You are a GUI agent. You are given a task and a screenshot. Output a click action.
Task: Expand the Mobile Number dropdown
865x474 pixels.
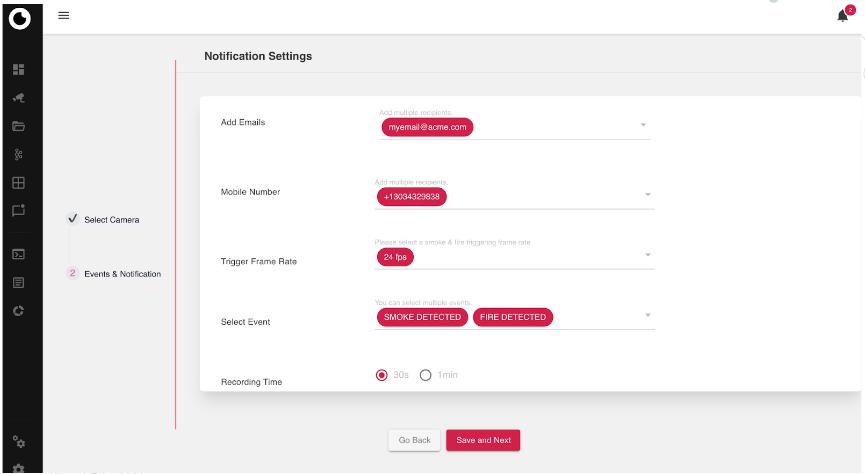click(x=647, y=194)
